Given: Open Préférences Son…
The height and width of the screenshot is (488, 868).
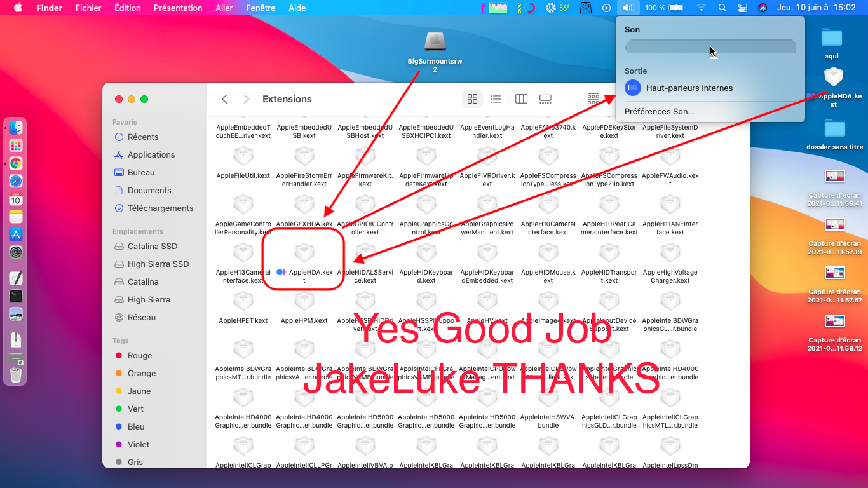Looking at the screenshot, I should click(x=660, y=111).
